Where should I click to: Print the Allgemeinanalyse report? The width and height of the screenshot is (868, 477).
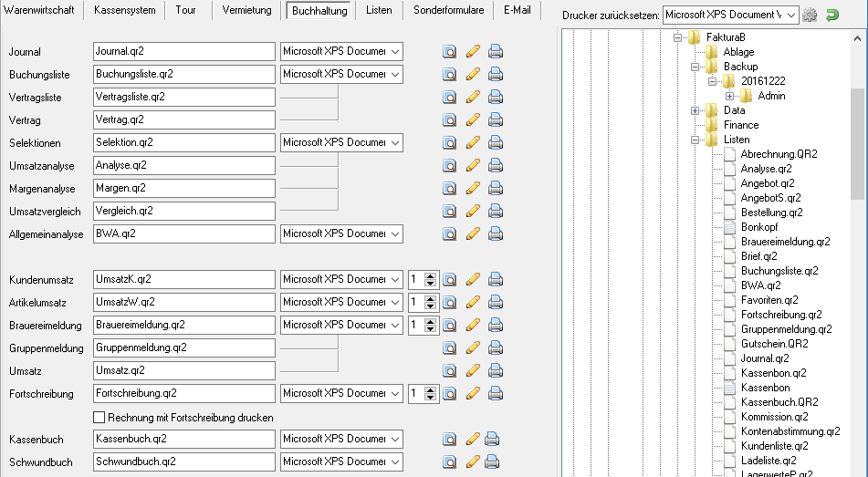pos(496,233)
